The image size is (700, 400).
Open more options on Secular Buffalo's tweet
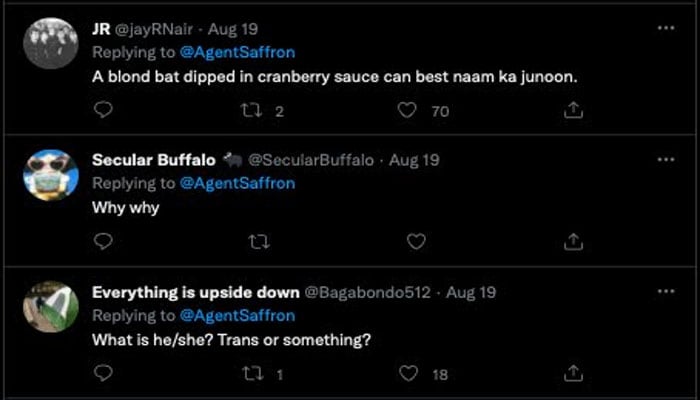(x=665, y=160)
